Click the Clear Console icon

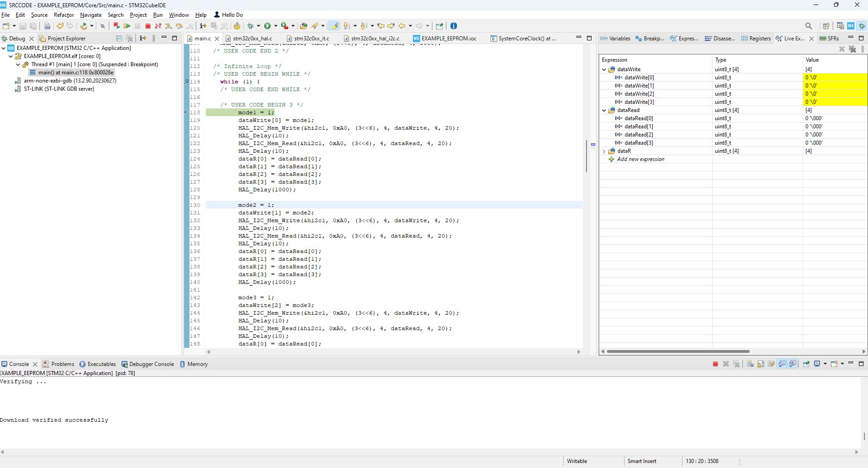[x=750, y=364]
